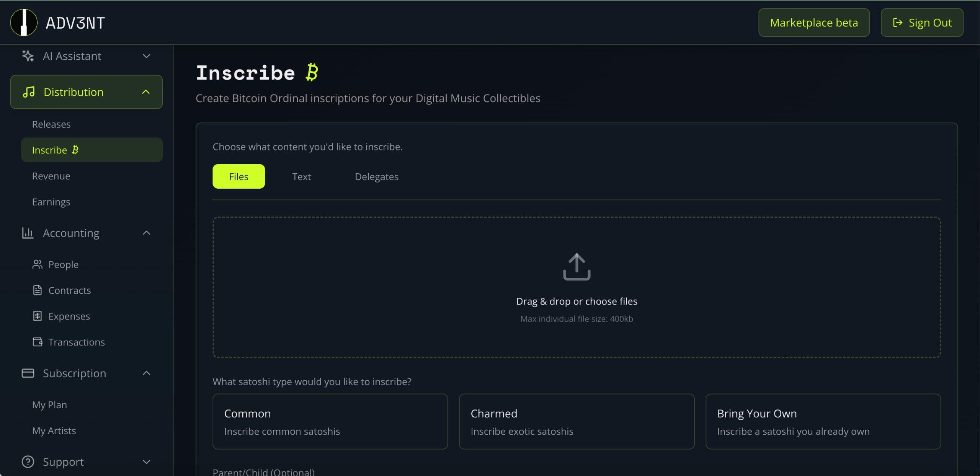Click the Sign Out button
The width and height of the screenshot is (980, 476).
pos(922,23)
